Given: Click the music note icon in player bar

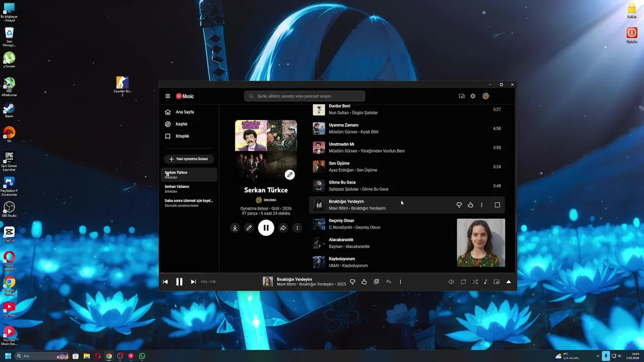Looking at the screenshot, I should point(486,282).
